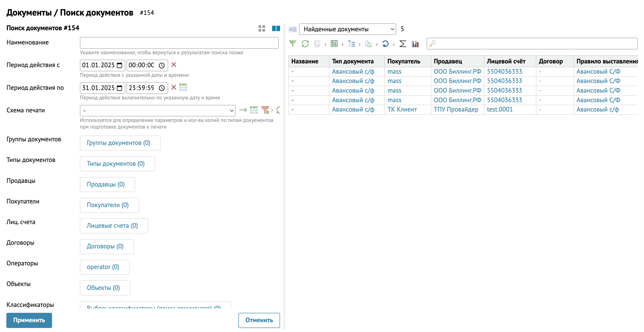Focus the Наименование text field
The height and width of the screenshot is (332, 644).
click(179, 43)
